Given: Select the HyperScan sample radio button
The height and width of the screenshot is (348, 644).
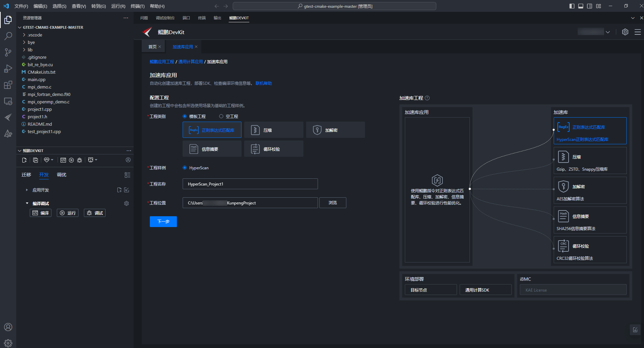Looking at the screenshot, I should [185, 168].
